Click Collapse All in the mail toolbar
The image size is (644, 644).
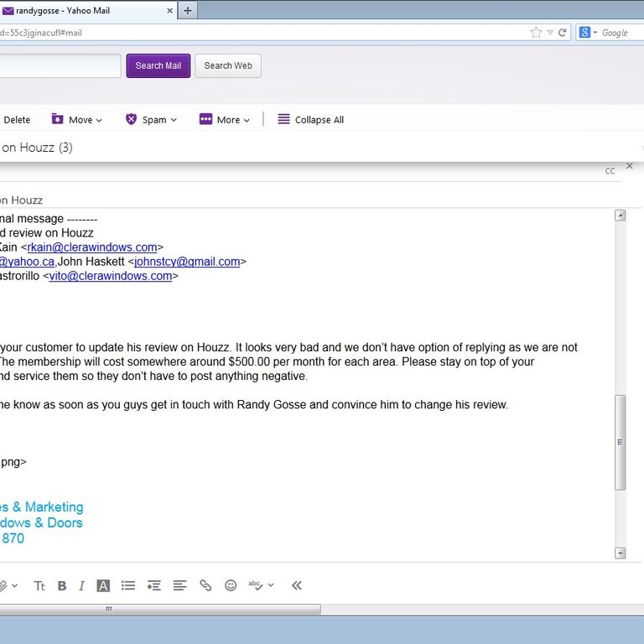310,120
